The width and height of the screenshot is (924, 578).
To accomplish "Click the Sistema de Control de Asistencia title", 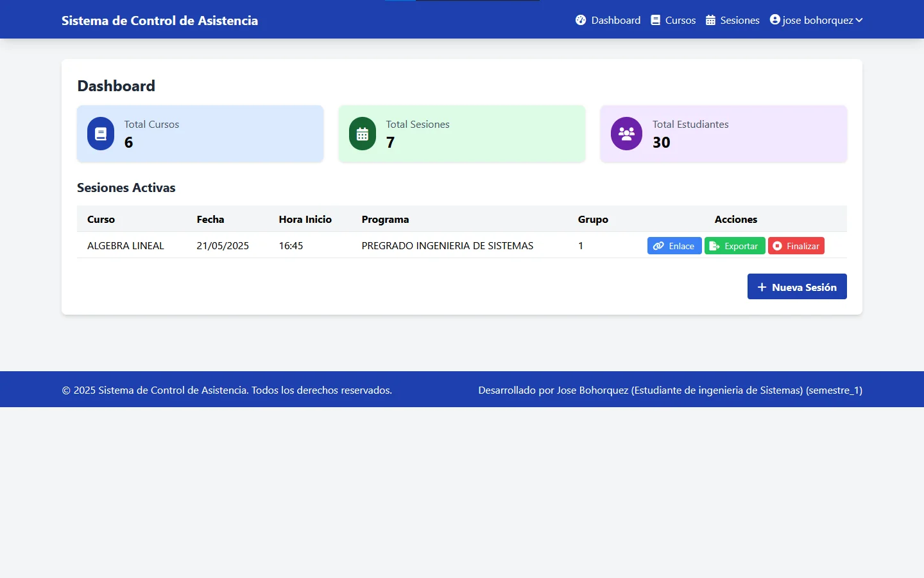I will click(160, 21).
